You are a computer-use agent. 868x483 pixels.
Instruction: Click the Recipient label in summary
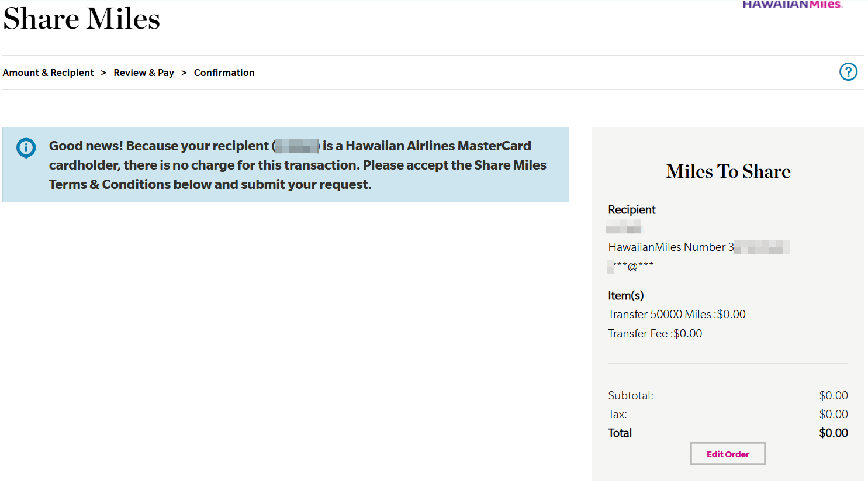point(632,209)
